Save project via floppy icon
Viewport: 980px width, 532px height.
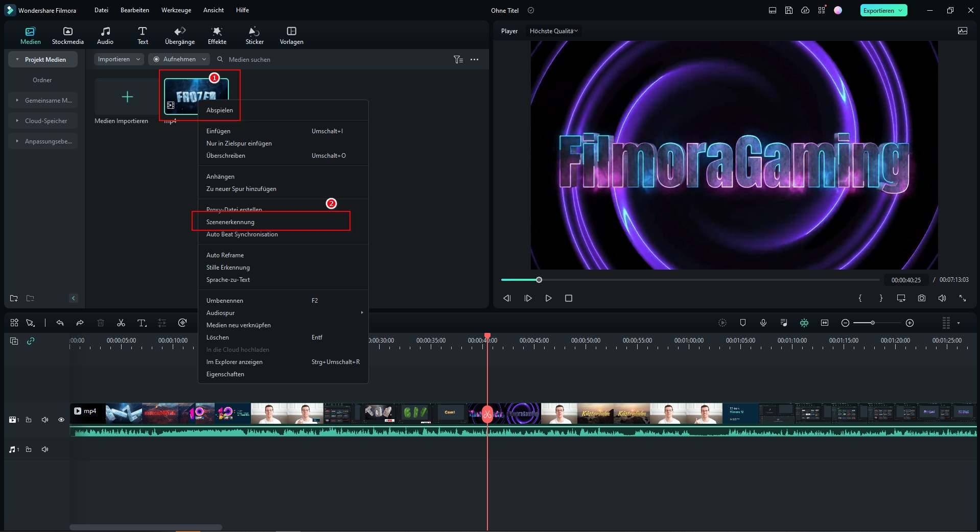point(789,10)
